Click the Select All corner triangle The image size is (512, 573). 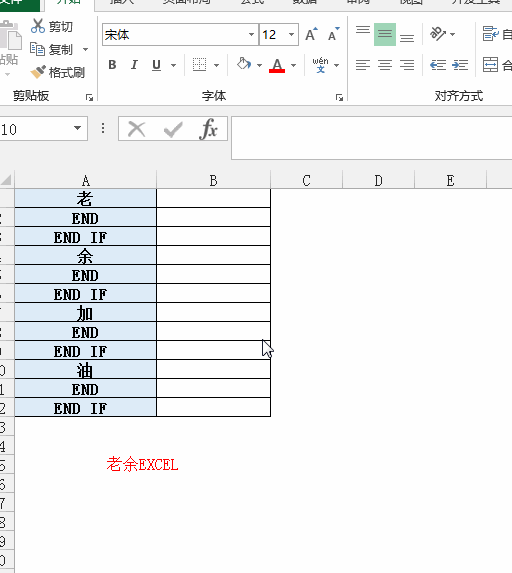pyautogui.click(x=7, y=179)
